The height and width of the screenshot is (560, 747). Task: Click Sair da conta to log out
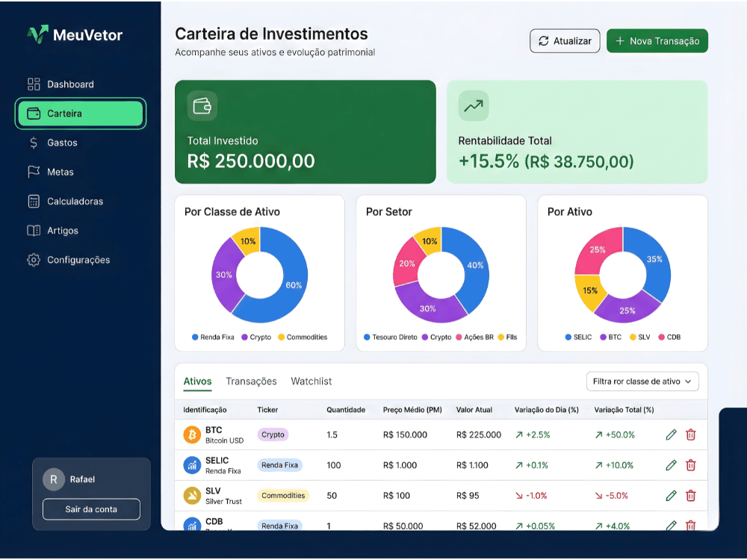[90, 509]
